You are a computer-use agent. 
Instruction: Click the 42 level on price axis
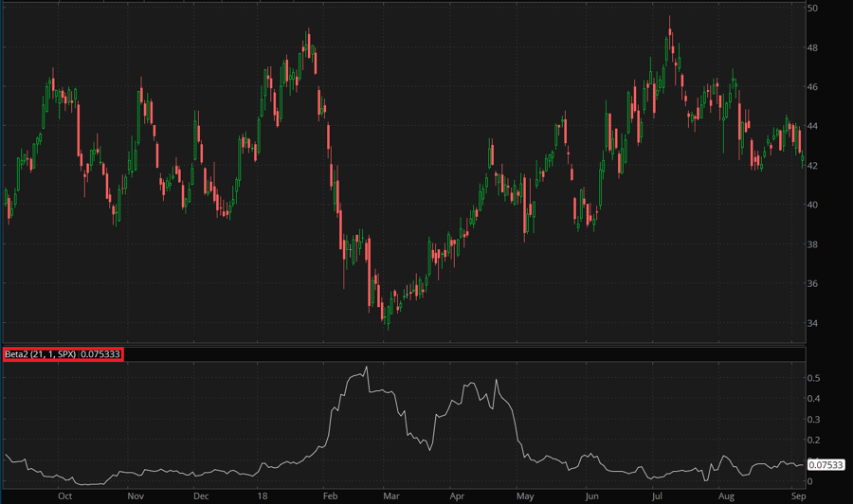coord(813,166)
